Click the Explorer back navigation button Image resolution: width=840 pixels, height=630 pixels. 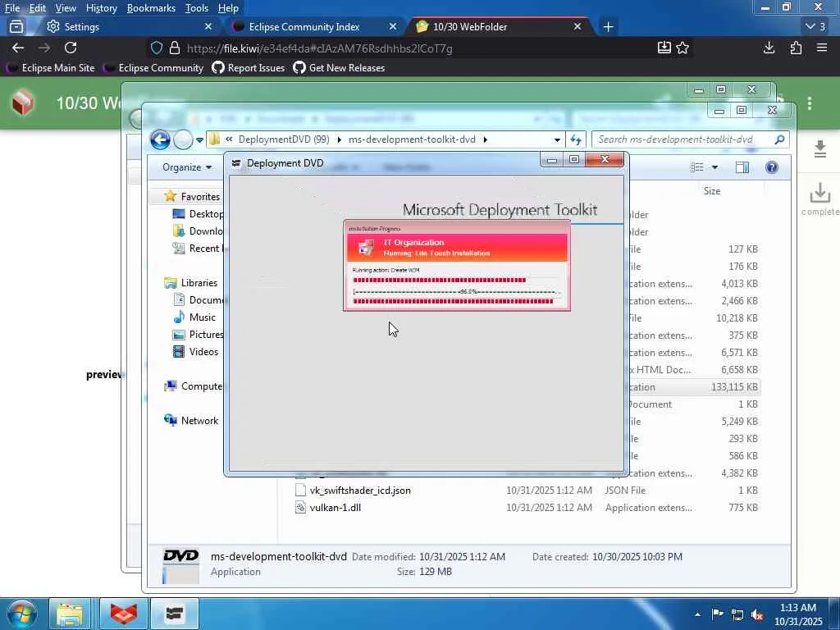[160, 139]
